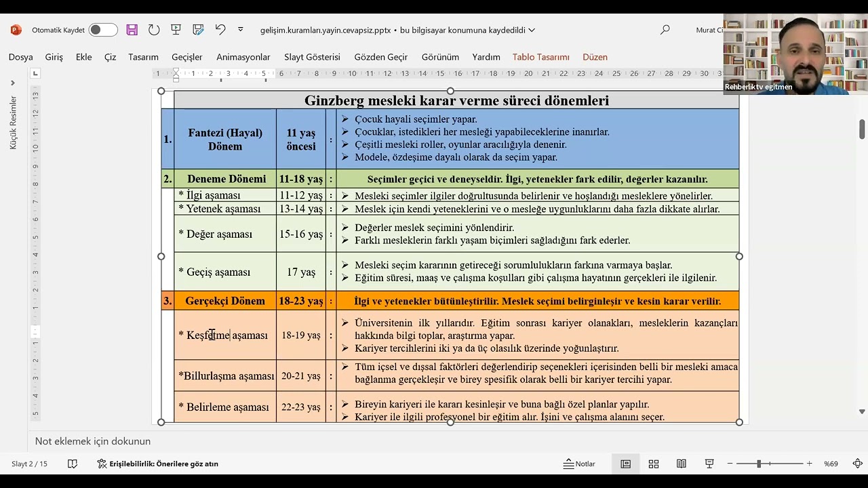Click the spell check book icon
Screen dimensions: 868x488
[73, 464]
